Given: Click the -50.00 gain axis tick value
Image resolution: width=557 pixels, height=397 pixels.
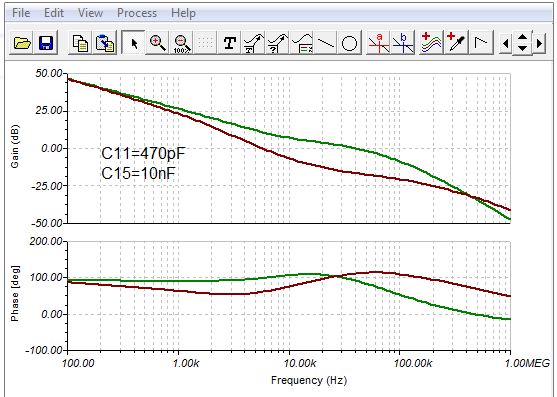Looking at the screenshot, I should pos(47,223).
